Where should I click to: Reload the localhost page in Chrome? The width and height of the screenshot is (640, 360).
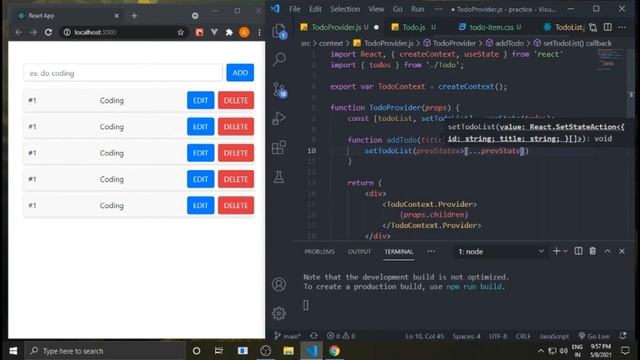[49, 32]
